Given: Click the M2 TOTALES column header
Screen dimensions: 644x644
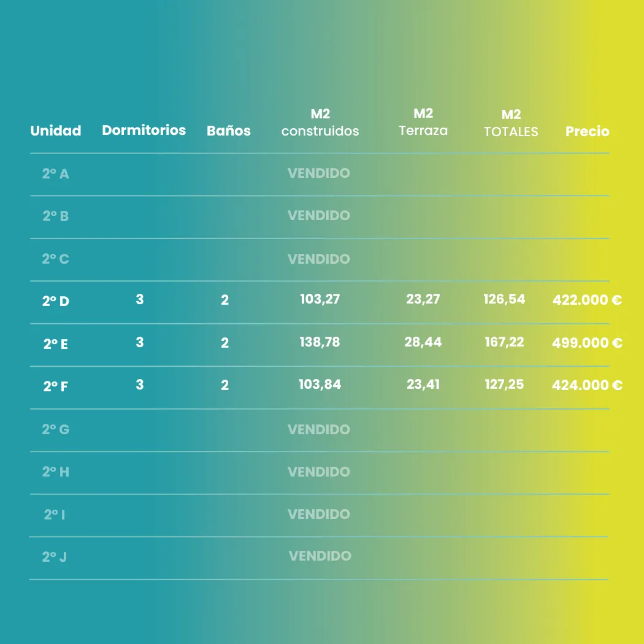Looking at the screenshot, I should (x=511, y=123).
